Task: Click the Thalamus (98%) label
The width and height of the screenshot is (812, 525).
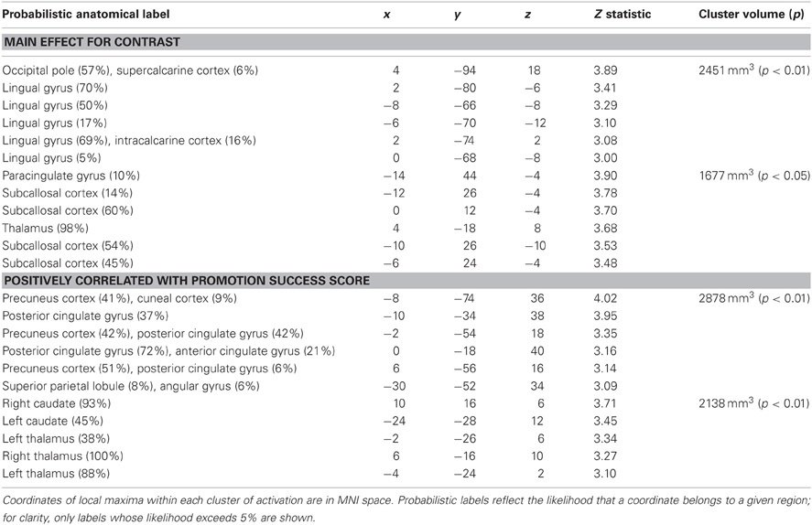Action: click(45, 228)
